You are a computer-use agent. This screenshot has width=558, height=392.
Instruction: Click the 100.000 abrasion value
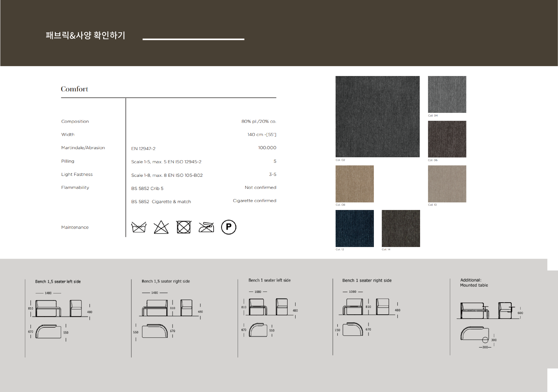(x=267, y=148)
